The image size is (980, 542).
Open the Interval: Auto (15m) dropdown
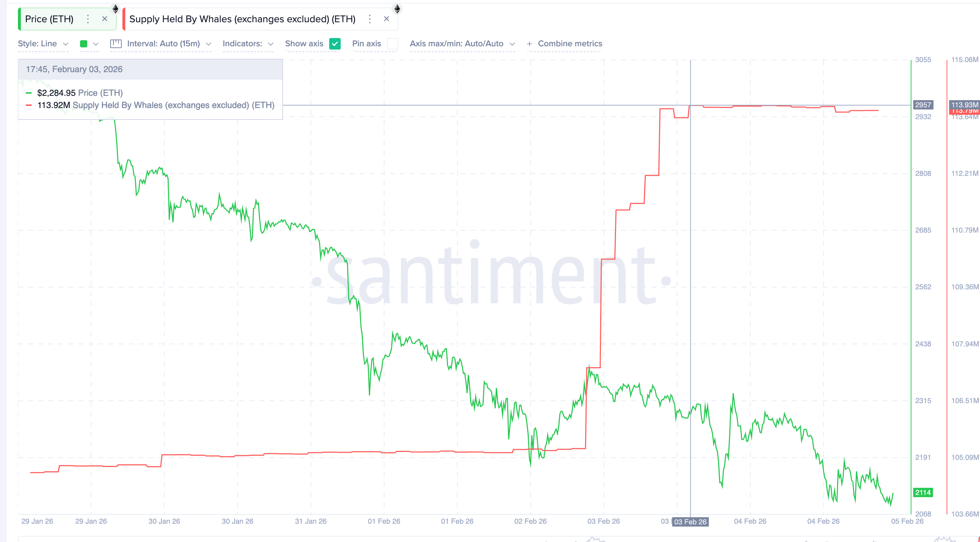tap(167, 43)
